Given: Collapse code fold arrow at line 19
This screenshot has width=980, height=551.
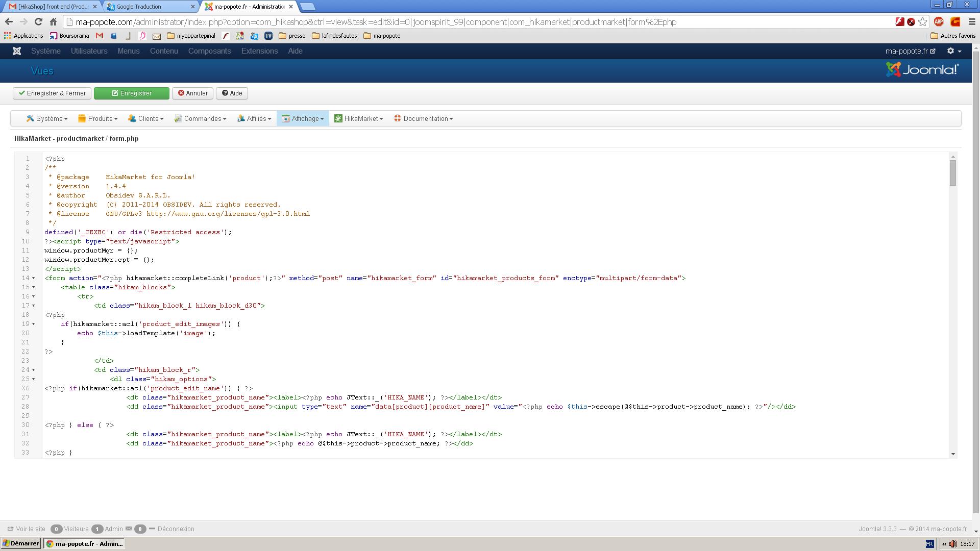Looking at the screenshot, I should click(34, 324).
